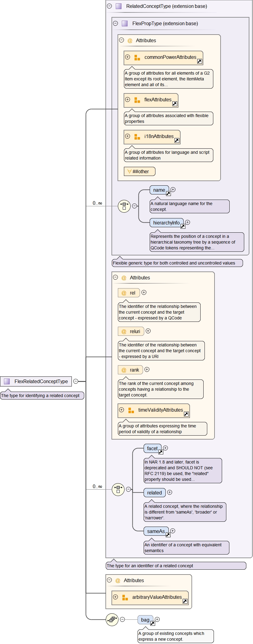The width and height of the screenshot is (253, 644).
Task: Click the link arrow on hierarchyInfo element
Action: tap(183, 226)
